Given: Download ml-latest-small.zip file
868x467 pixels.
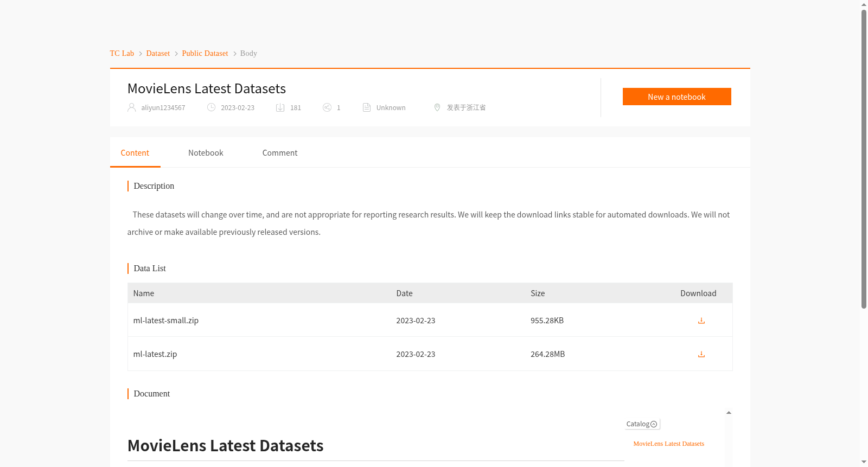Looking at the screenshot, I should [701, 321].
